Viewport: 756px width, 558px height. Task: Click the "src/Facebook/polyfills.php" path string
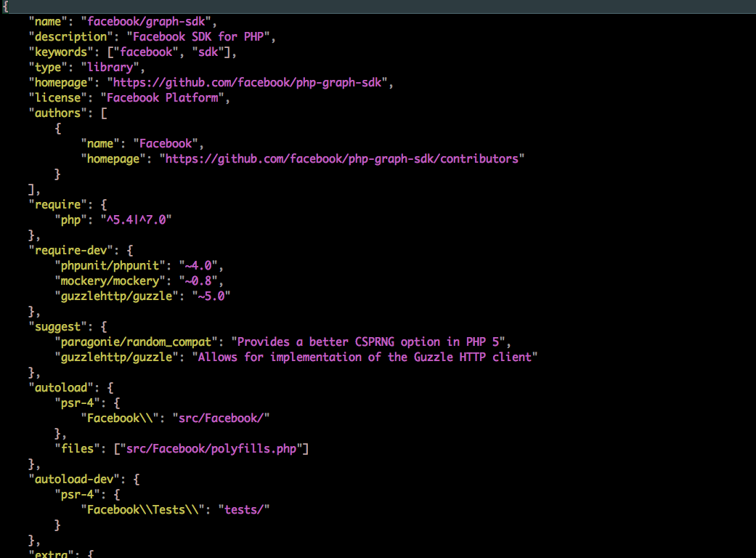click(211, 449)
